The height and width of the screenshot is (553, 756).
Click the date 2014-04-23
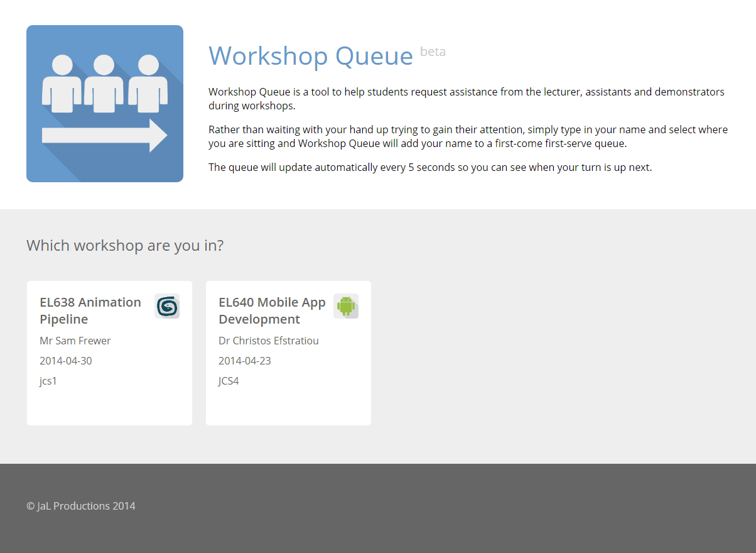(245, 361)
